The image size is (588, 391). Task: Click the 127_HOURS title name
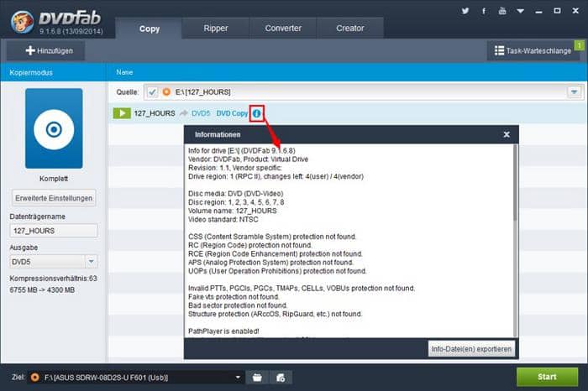point(155,113)
